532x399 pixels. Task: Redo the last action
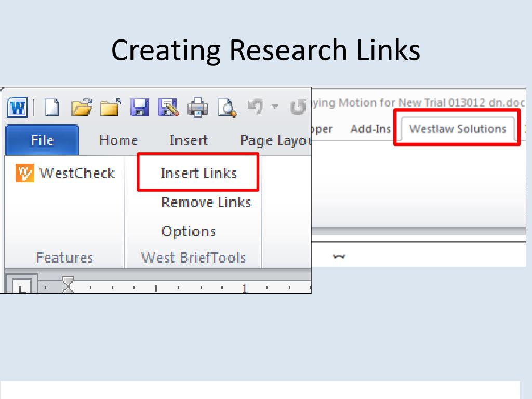coord(298,107)
